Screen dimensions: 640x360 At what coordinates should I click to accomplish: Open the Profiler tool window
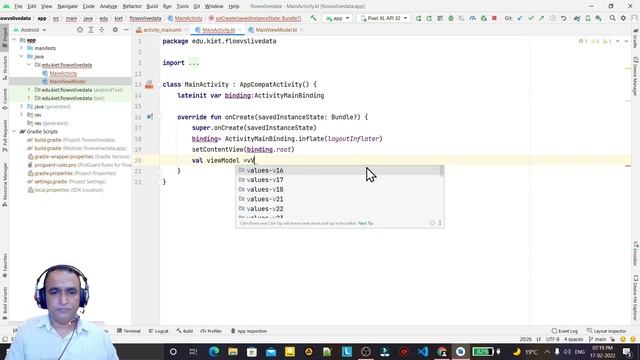(211, 331)
